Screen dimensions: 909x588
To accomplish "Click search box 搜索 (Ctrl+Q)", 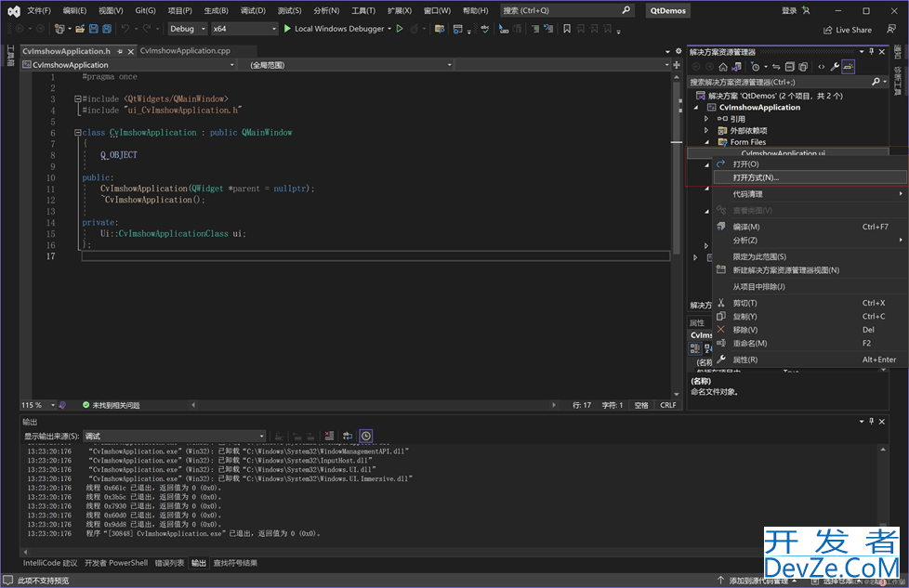I will coord(566,10).
